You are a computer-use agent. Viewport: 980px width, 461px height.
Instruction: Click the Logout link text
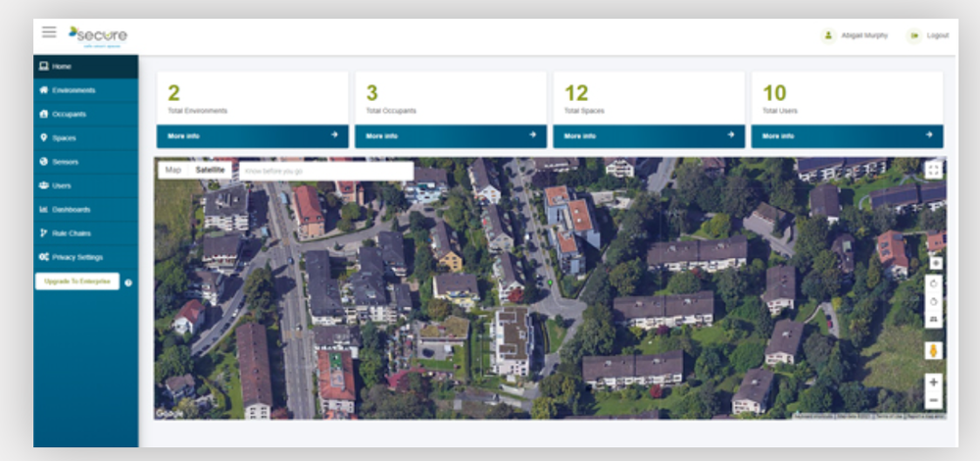(x=938, y=35)
